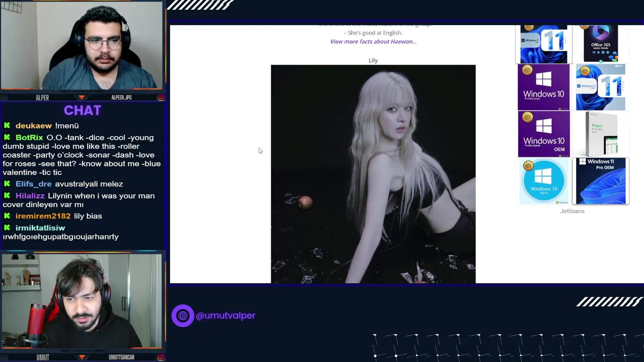
Task: Open the Windows 11 Pro OEM ad
Action: click(x=601, y=181)
